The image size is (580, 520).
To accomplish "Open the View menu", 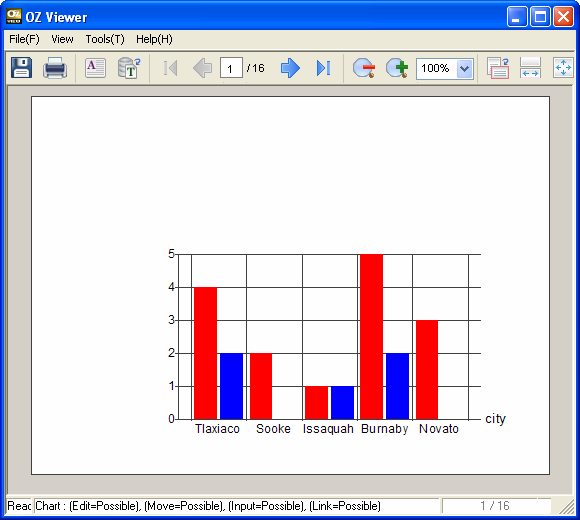I will pos(62,39).
